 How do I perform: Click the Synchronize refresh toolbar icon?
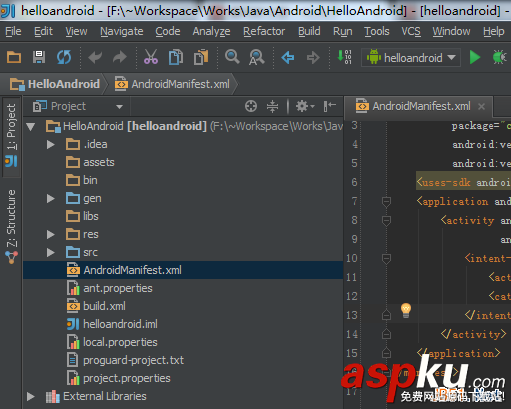64,57
